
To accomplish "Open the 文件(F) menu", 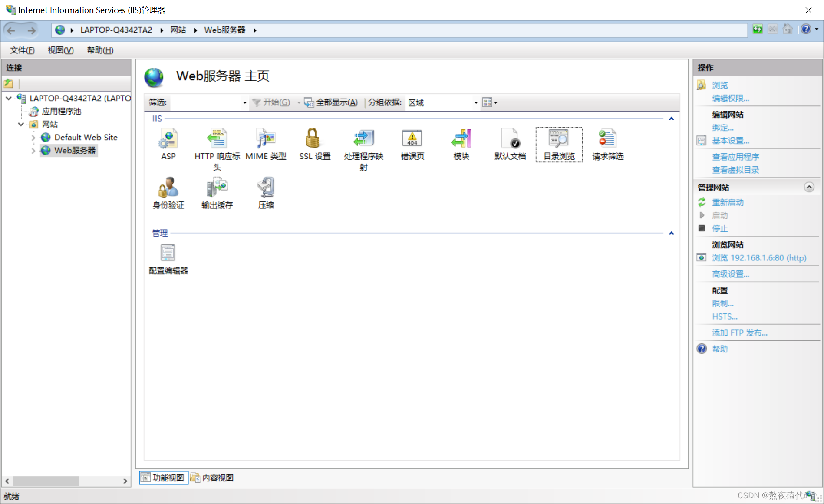I will pos(22,50).
